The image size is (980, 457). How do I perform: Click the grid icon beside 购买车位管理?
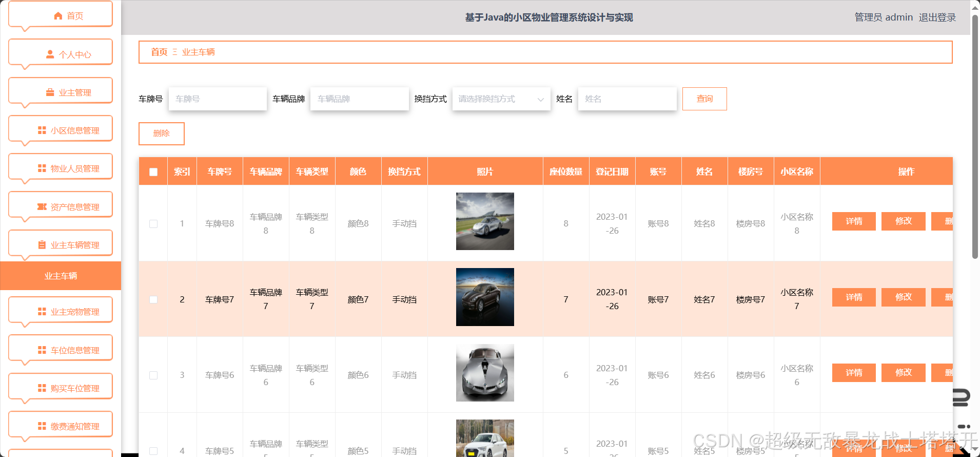click(42, 388)
